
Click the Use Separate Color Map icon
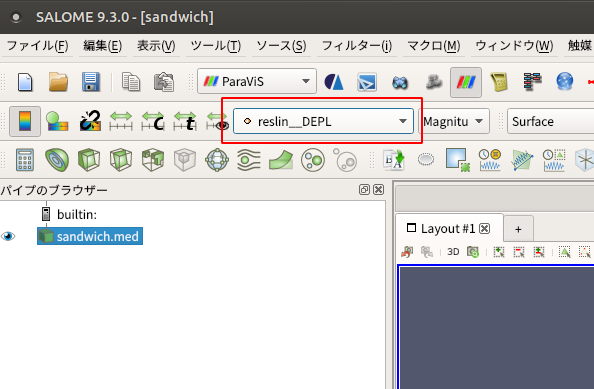click(90, 121)
